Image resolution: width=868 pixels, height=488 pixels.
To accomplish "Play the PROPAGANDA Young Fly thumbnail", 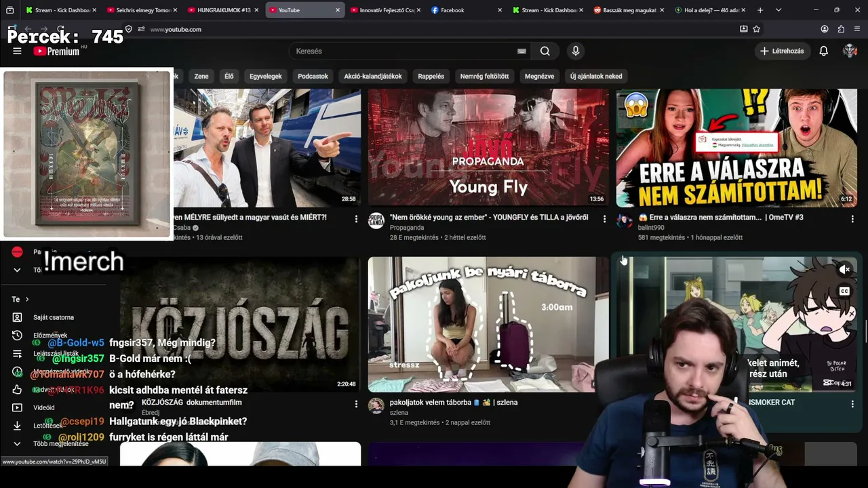I will tap(488, 148).
